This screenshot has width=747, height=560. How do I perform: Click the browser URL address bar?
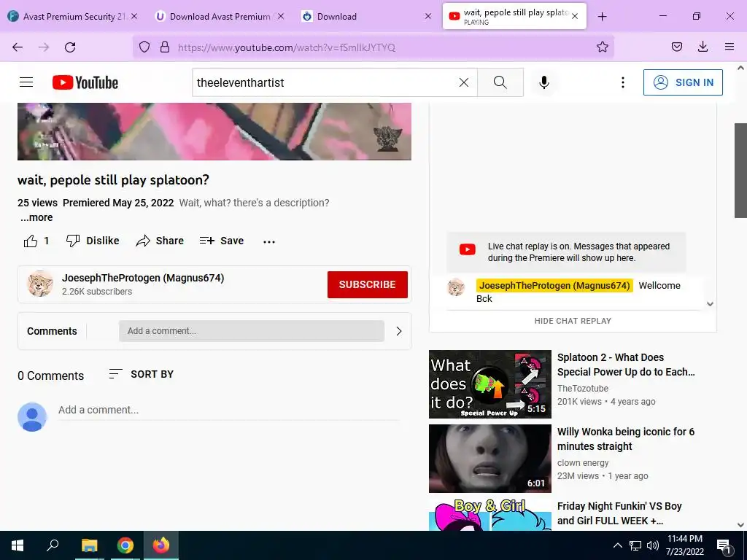(373, 47)
